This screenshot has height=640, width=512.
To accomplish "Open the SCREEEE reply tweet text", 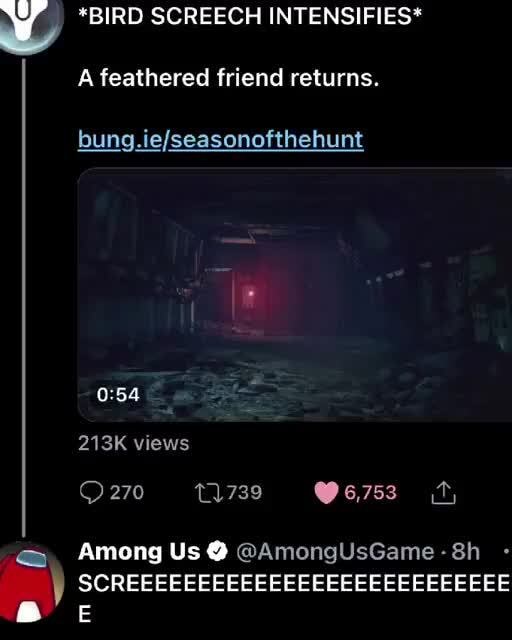I will pos(295,598).
